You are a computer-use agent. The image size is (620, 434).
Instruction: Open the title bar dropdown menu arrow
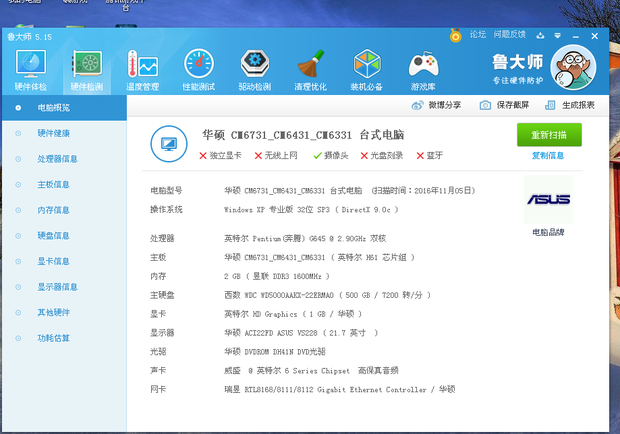(558, 36)
